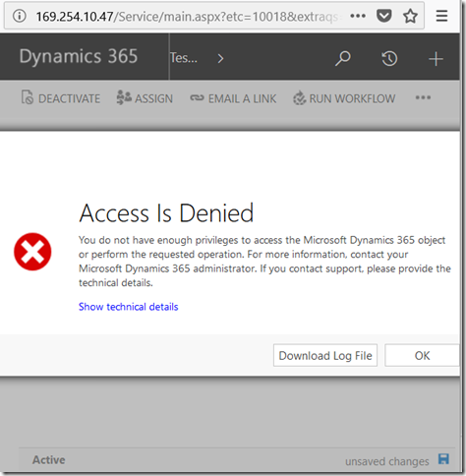Image resolution: width=466 pixels, height=476 pixels.
Task: Click OK to dismiss the error dialog
Action: tap(422, 355)
